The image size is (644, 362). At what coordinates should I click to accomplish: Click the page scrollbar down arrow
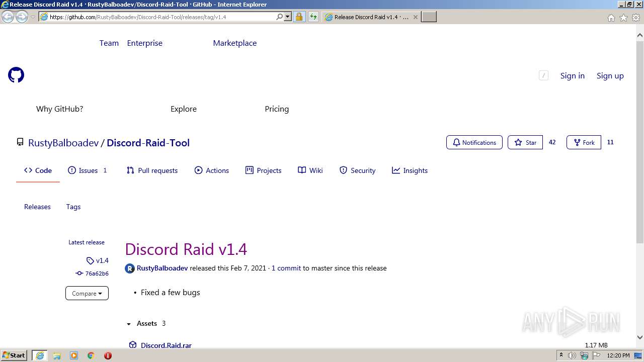coord(640,337)
